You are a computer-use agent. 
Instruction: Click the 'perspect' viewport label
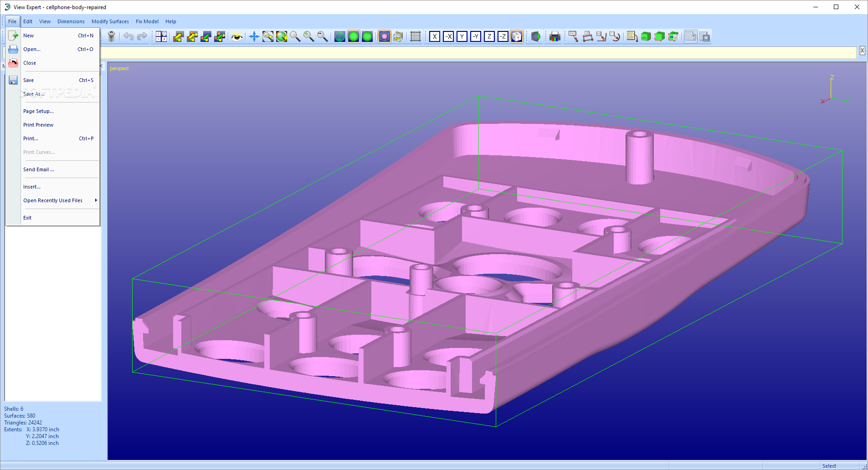[x=119, y=68]
